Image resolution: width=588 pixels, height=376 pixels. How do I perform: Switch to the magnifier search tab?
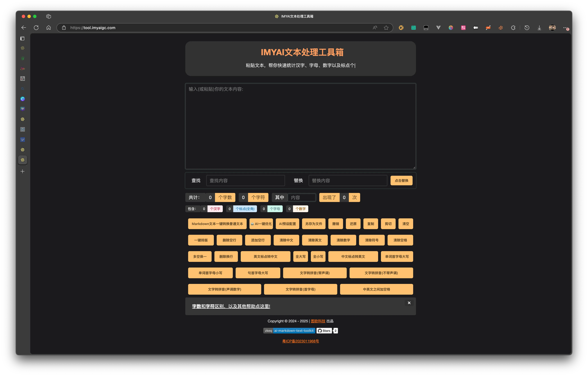click(x=22, y=89)
